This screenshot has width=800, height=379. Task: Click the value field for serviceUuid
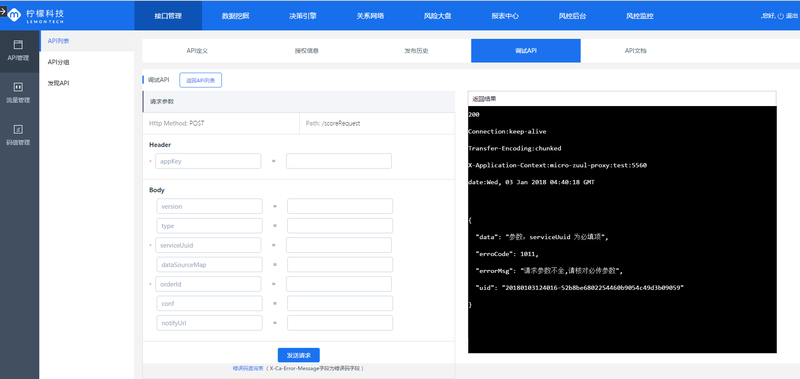[339, 245]
